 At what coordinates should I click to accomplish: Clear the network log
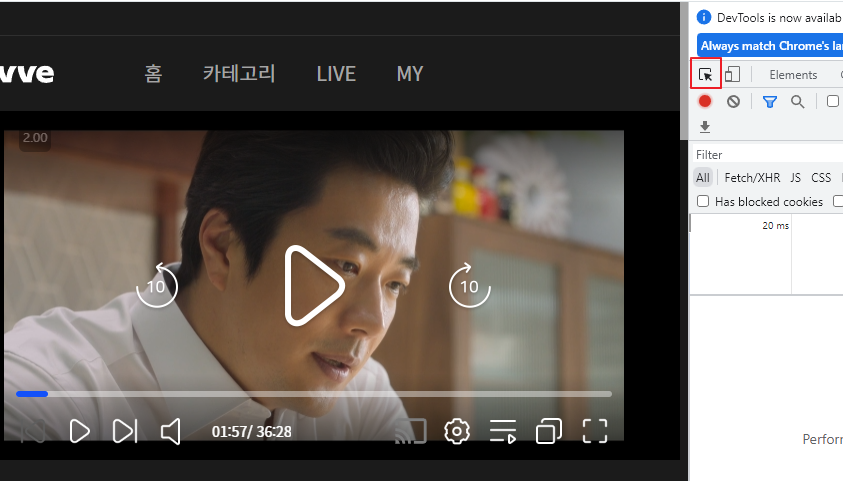point(733,101)
